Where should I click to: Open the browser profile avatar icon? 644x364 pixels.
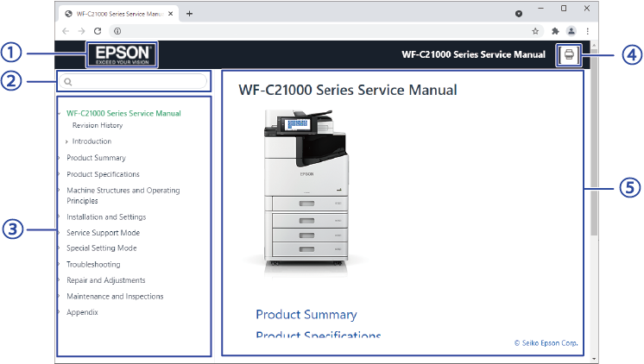click(571, 31)
